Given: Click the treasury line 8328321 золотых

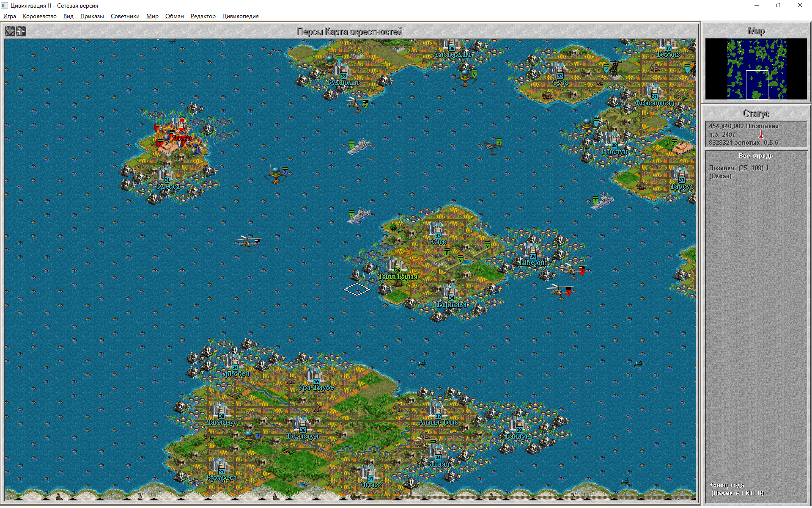Looking at the screenshot, I should pos(734,143).
